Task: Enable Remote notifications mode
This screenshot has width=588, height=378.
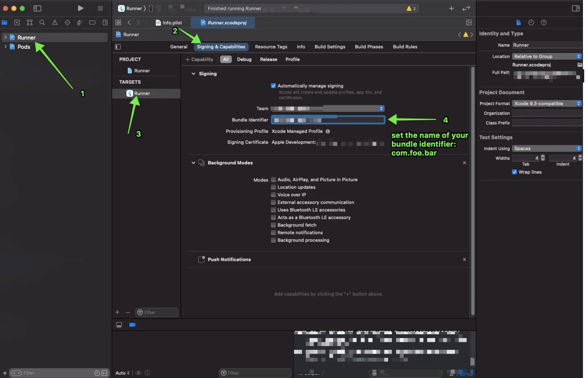Action: click(x=273, y=233)
